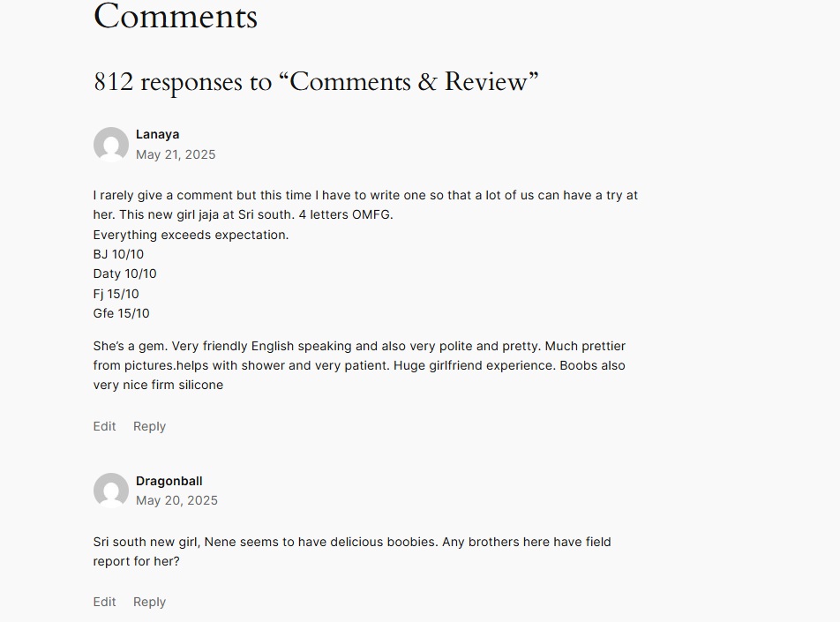Open the Lanaya author name link
Viewport: 840px width, 622px height.
pos(157,134)
